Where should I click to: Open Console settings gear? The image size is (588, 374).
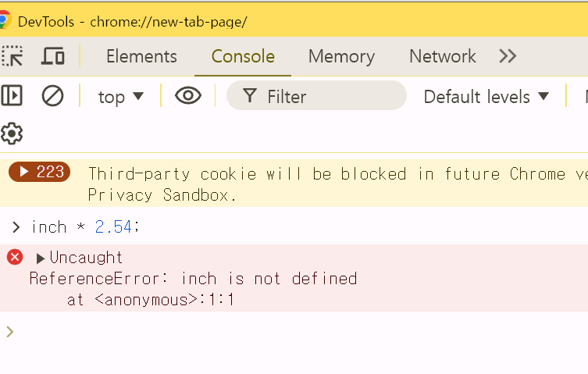pyautogui.click(x=12, y=134)
